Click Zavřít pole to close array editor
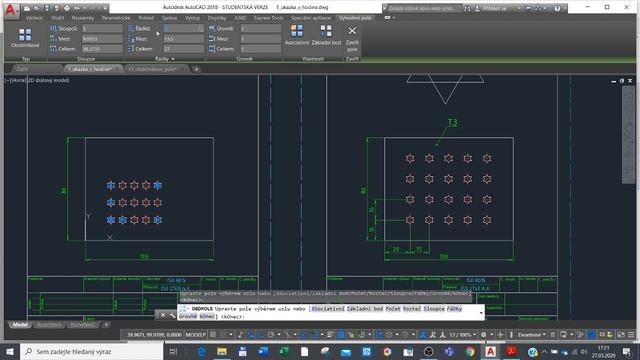The height and width of the screenshot is (360, 640). click(x=352, y=39)
